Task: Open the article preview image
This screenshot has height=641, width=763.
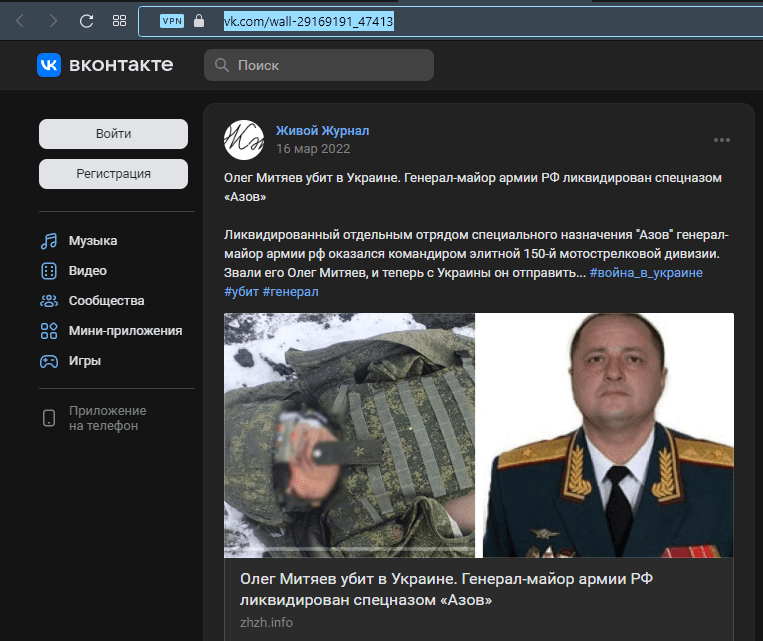Action: (479, 435)
